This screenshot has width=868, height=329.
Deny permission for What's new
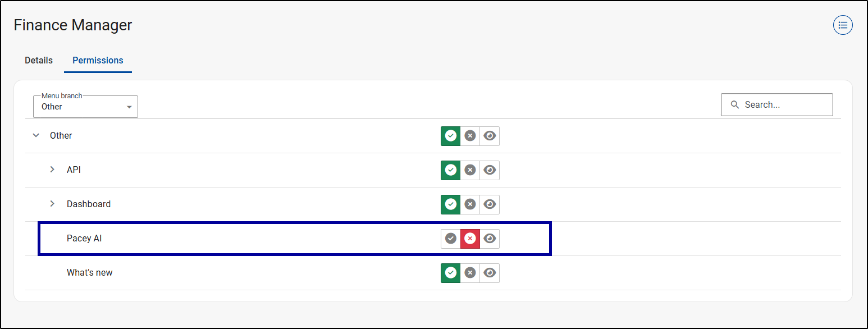pos(470,273)
